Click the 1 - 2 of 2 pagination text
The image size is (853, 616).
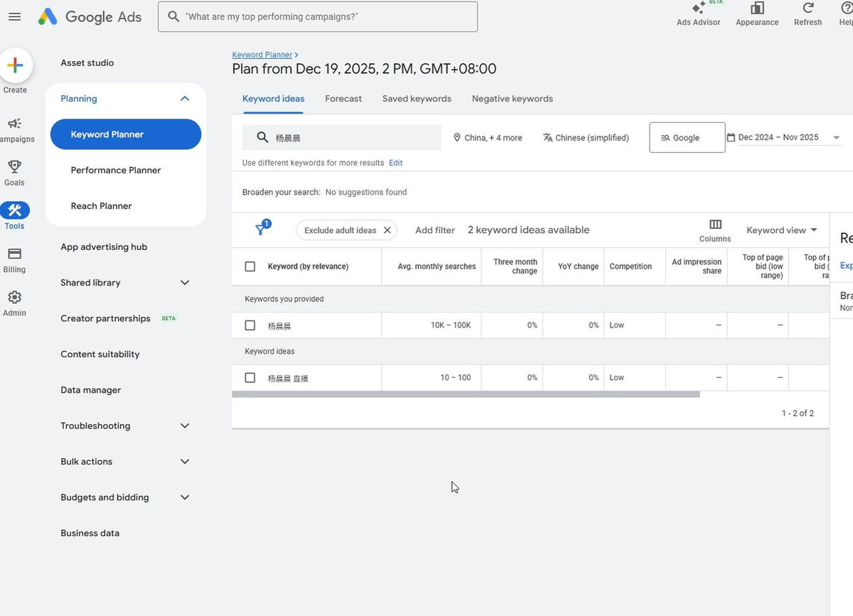pos(798,414)
